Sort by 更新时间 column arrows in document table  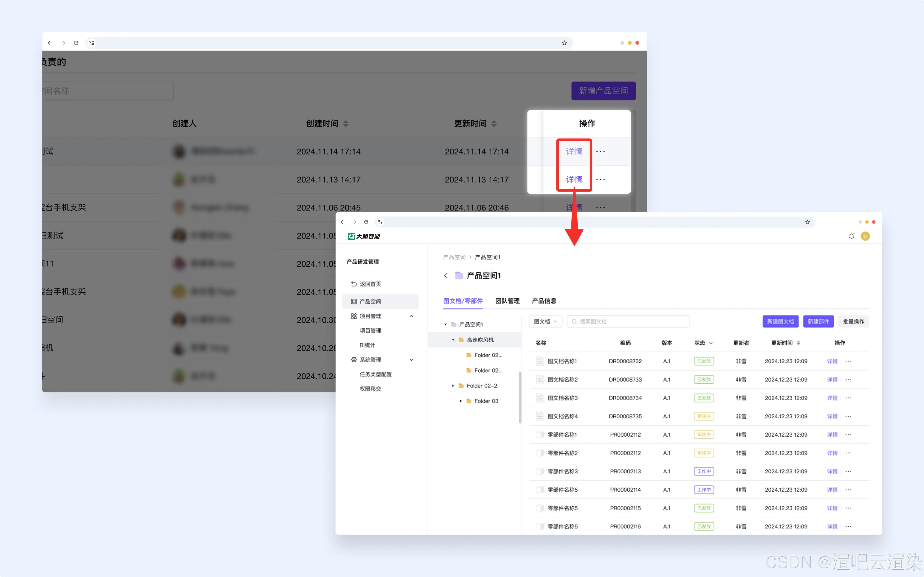pyautogui.click(x=798, y=343)
